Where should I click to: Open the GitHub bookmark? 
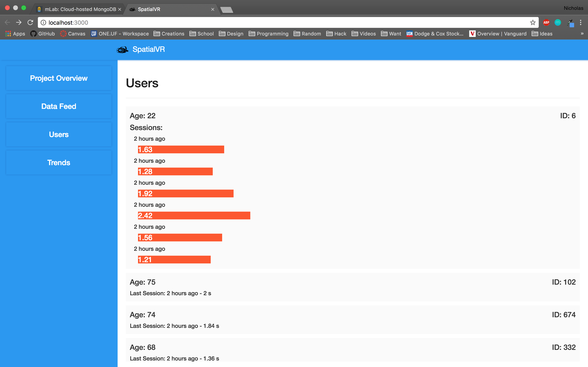[43, 34]
